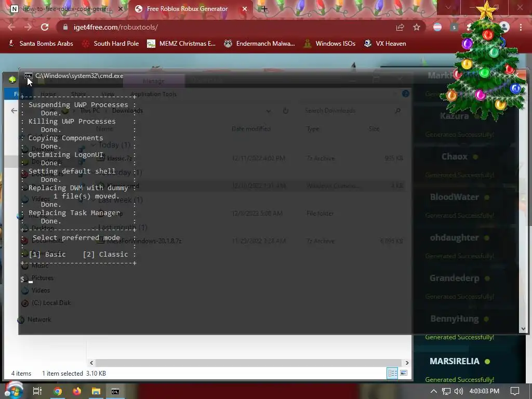This screenshot has width=532, height=399.
Task: Click Explorer back navigation arrow
Action: pos(14,111)
